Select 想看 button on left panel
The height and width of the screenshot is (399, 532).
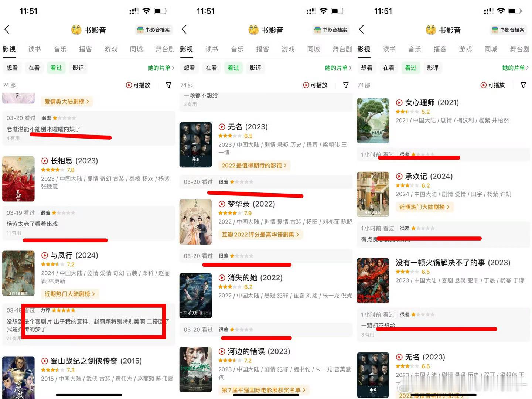click(12, 68)
